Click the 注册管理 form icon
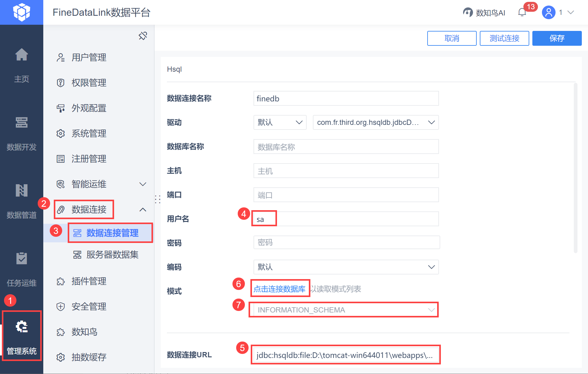The image size is (588, 374). pos(61,159)
